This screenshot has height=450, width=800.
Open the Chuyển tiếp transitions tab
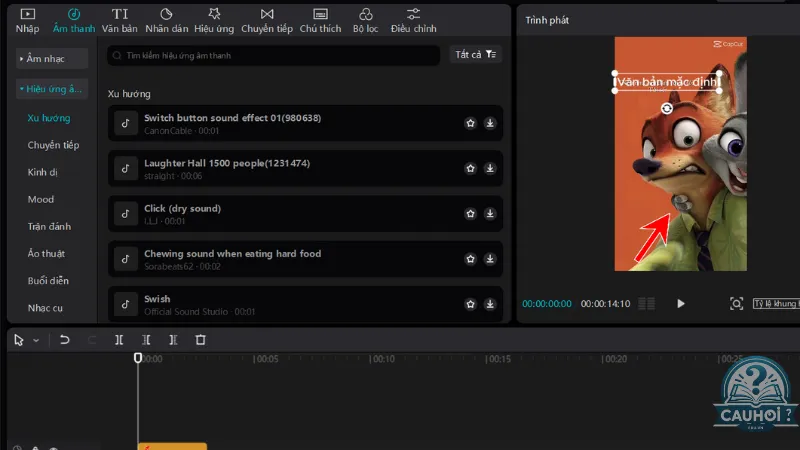coord(267,21)
